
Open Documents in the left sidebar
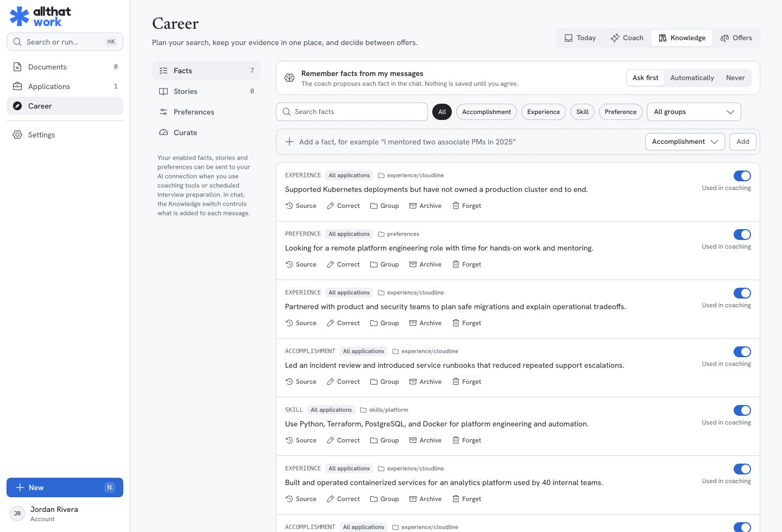65,67
